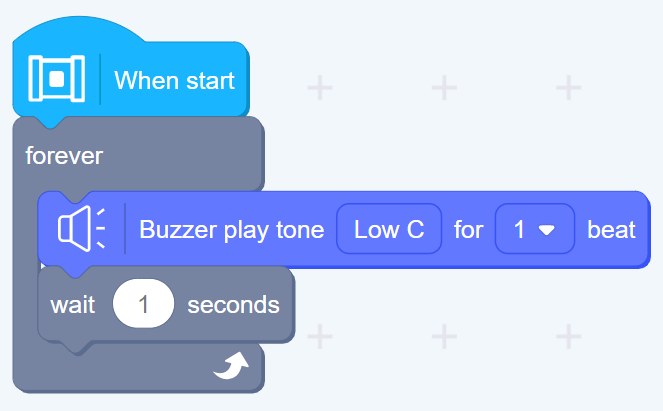This screenshot has height=411, width=663.
Task: Click the divider beside buzzer icon
Action: (x=125, y=229)
